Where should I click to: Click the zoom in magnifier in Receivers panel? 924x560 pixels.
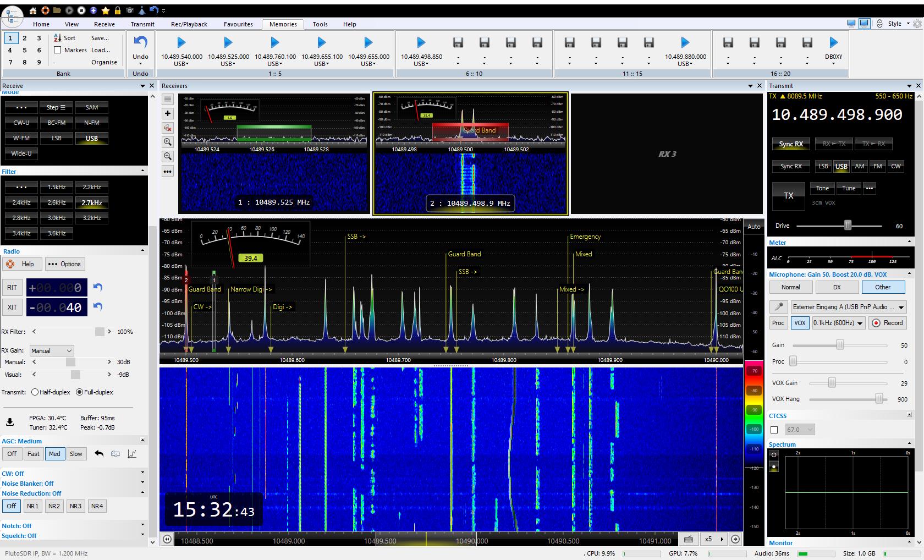(168, 142)
